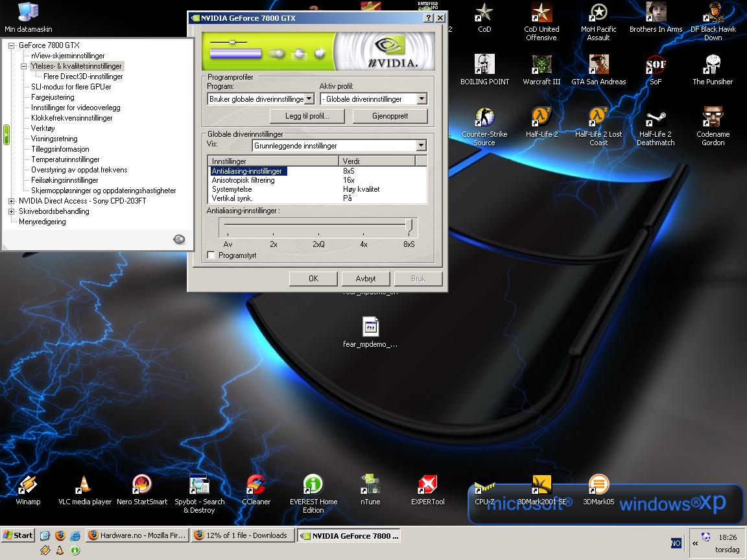Launch Counter-Strike Source shortcut
This screenshot has height=560, width=747.
pos(484,126)
